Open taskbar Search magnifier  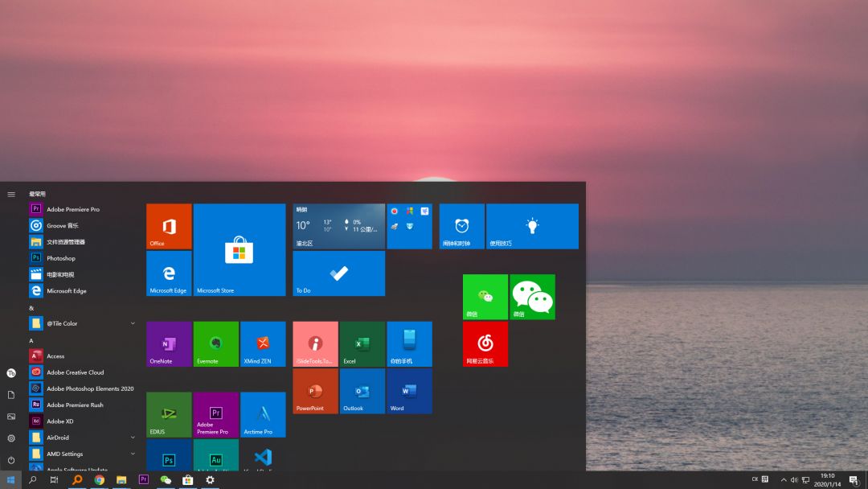[33, 480]
